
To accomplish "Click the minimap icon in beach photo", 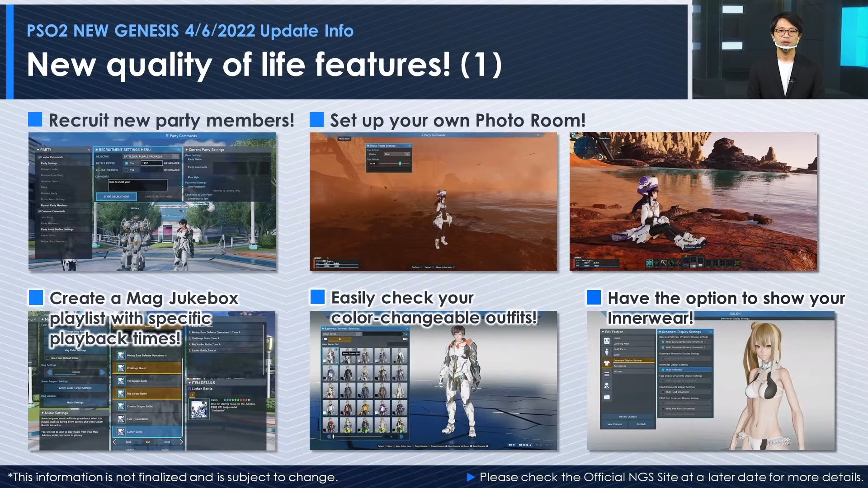I will 586,147.
